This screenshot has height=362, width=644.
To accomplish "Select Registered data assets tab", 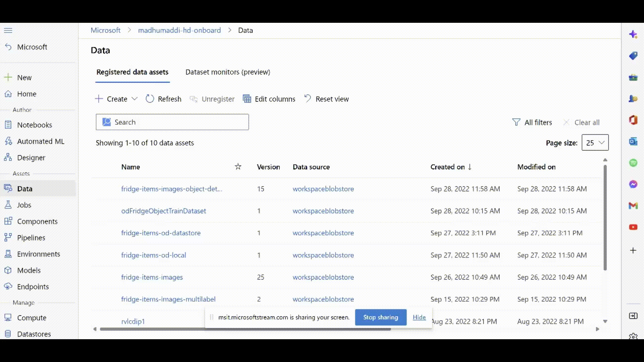I will click(x=132, y=72).
